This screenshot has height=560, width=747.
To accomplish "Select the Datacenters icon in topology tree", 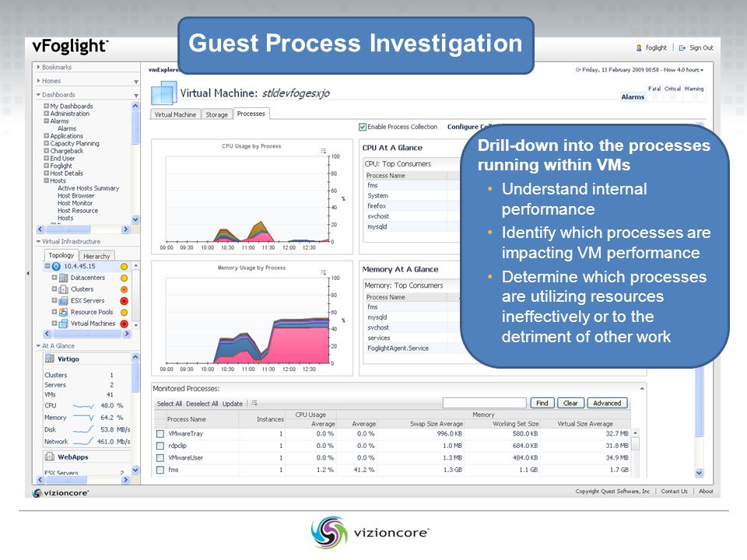I will pos(63,278).
